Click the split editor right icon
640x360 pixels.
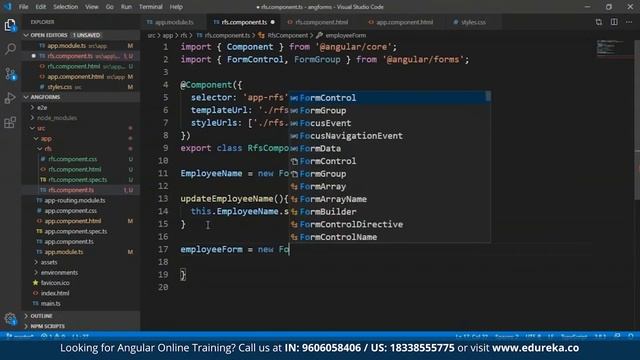point(614,22)
